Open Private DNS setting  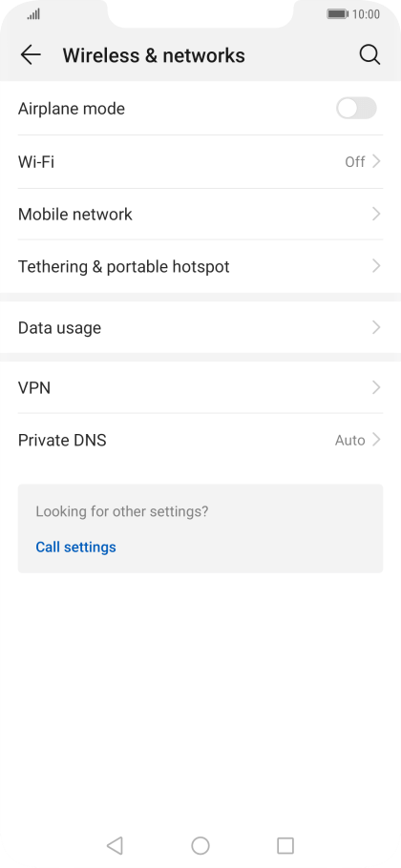(200, 440)
